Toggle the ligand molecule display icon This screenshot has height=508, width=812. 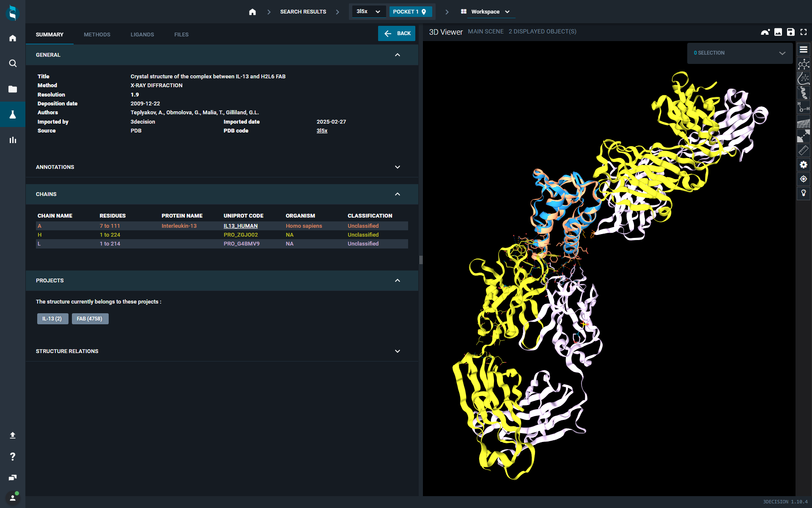(803, 64)
